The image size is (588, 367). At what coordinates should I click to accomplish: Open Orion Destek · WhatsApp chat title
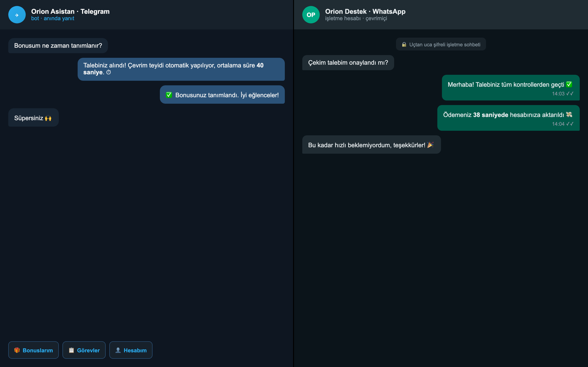pos(365,11)
